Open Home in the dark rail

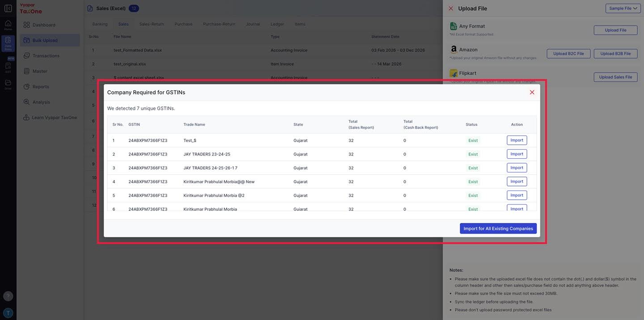pos(8,25)
